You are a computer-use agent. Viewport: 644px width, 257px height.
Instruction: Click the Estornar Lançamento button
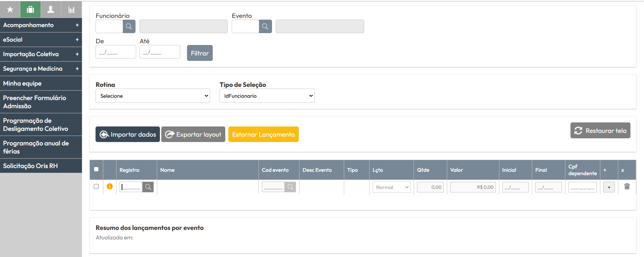[x=264, y=134]
